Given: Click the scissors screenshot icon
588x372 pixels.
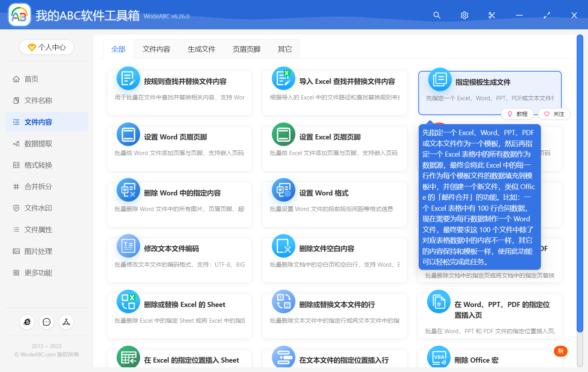Looking at the screenshot, I should [x=492, y=15].
